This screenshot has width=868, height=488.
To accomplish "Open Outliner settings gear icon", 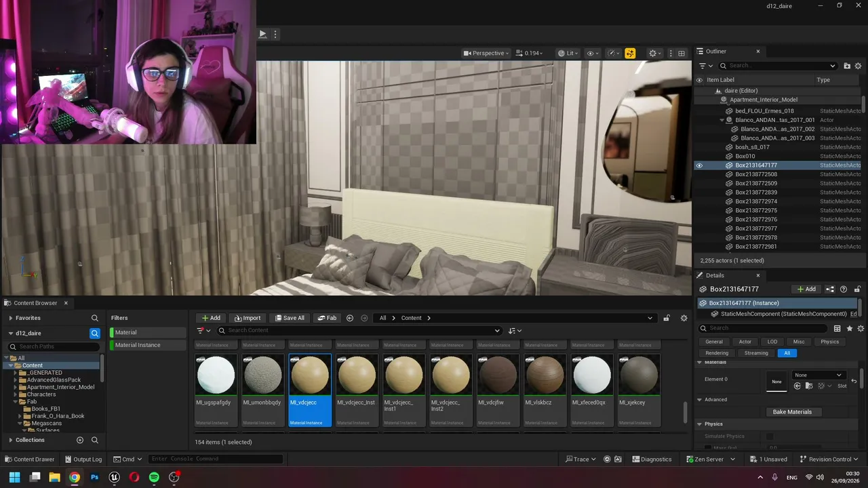I will (858, 66).
